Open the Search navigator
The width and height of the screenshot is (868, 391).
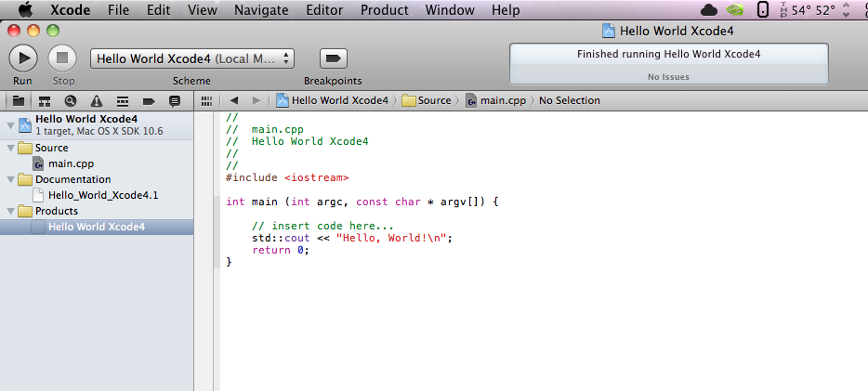71,100
